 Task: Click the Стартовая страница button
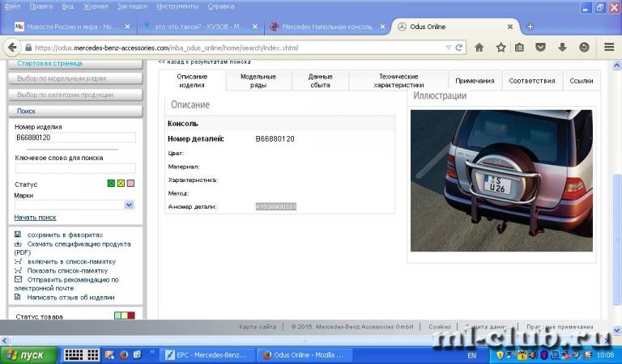click(x=75, y=64)
